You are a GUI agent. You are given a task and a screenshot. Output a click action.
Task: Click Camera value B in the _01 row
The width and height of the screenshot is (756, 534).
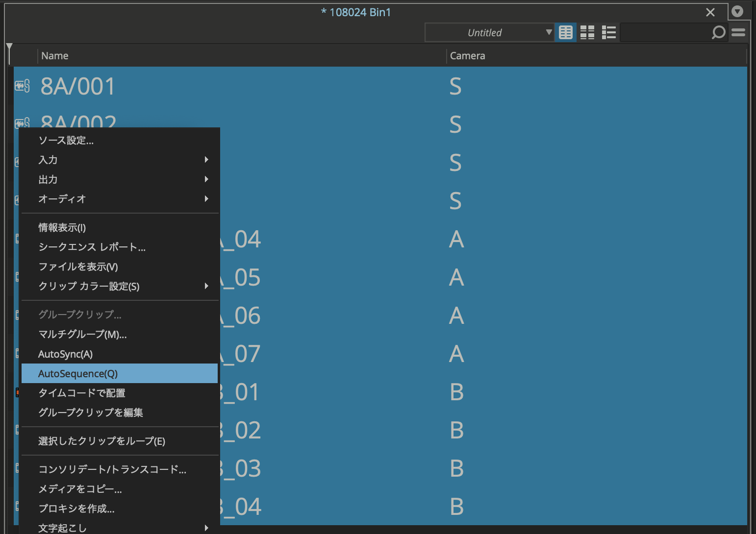click(457, 392)
